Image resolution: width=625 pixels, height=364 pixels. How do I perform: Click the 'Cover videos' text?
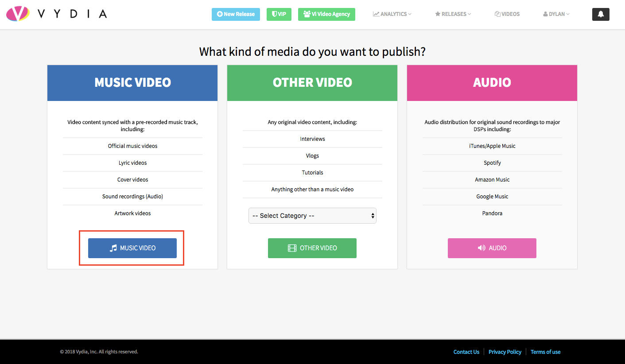point(132,180)
